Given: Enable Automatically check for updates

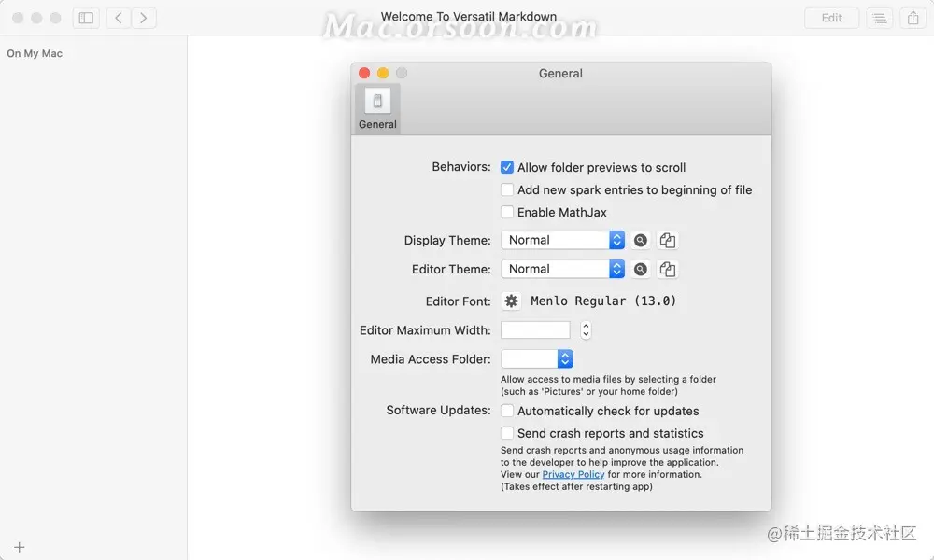Looking at the screenshot, I should point(507,411).
